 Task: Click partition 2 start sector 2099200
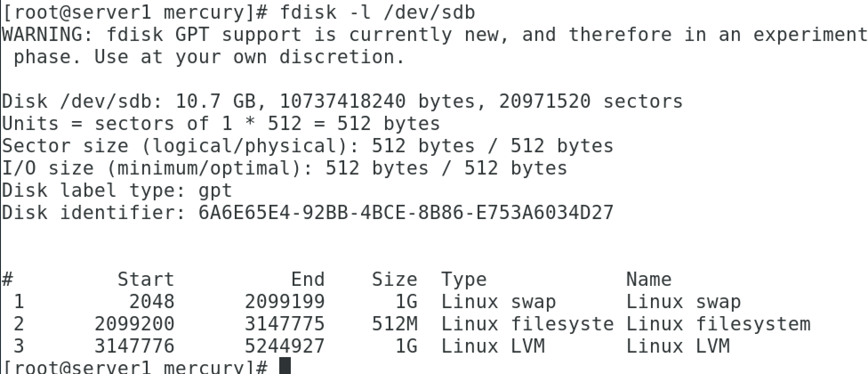tap(134, 324)
